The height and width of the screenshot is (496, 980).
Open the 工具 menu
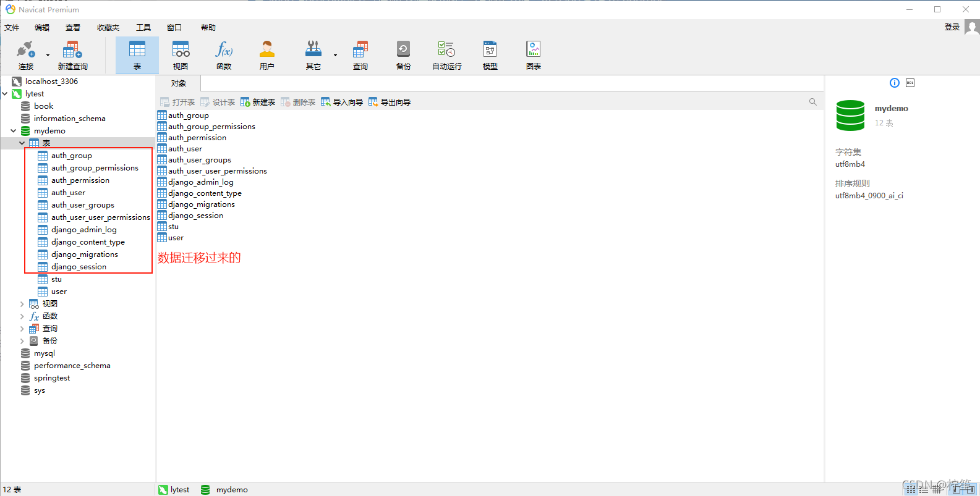(143, 28)
